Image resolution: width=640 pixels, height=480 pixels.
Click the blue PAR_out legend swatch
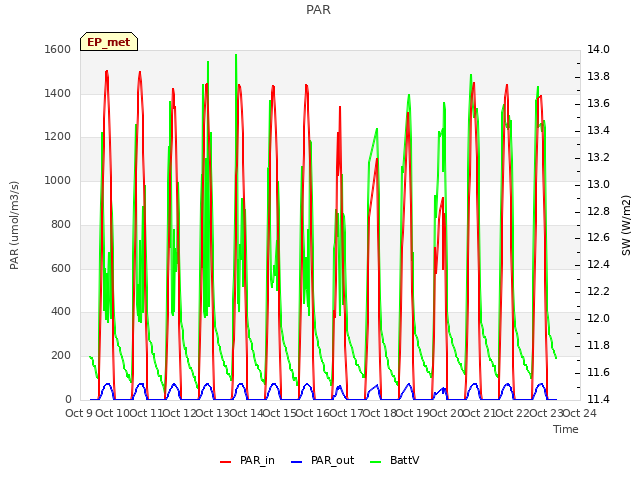tap(297, 462)
